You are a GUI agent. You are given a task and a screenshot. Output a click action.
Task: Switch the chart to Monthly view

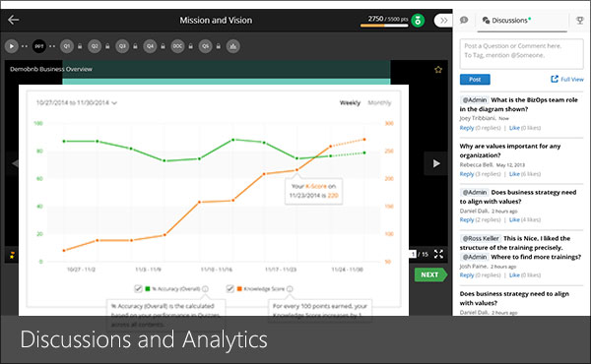[x=379, y=102]
